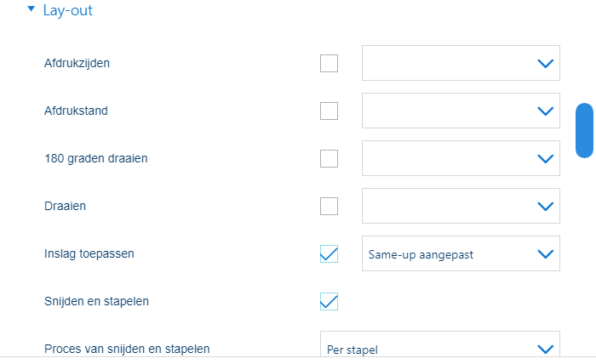Check the 180 graden draaien box
Screen dimensions: 596x364
point(329,158)
